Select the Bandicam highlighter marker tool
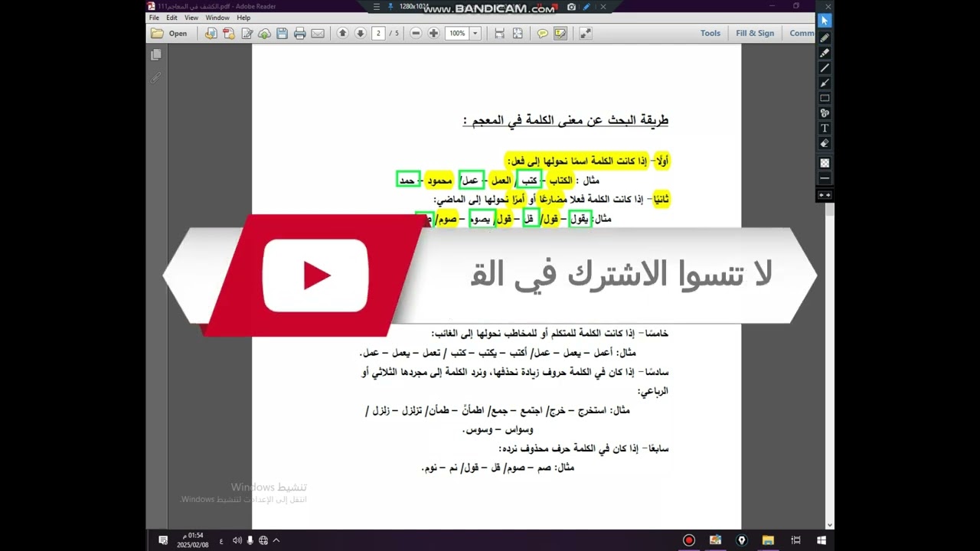This screenshot has height=551, width=980. click(x=825, y=53)
